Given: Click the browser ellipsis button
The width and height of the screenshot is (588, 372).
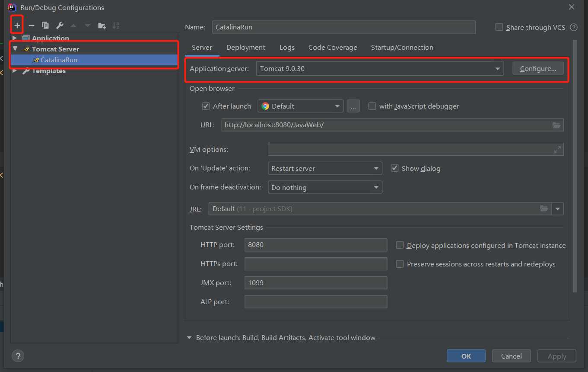Looking at the screenshot, I should pyautogui.click(x=353, y=106).
